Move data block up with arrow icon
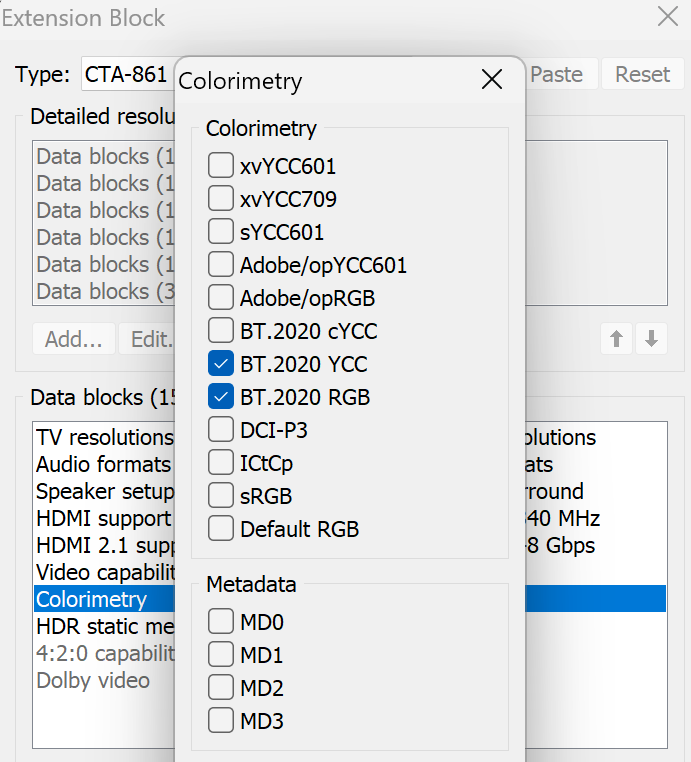Screen dimensions: 691x762 [617, 339]
